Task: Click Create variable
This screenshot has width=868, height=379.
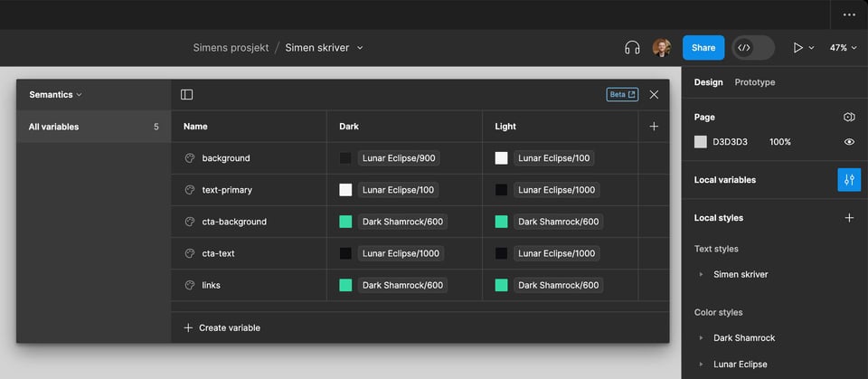Action: click(x=222, y=327)
